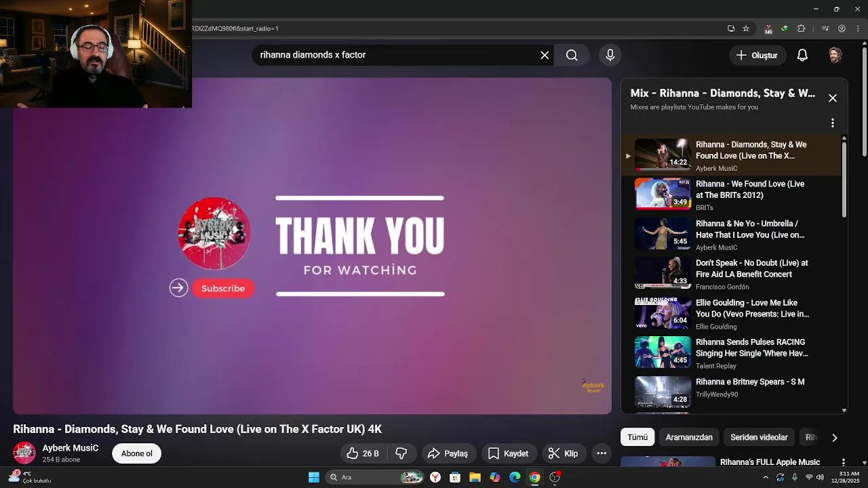868x488 pixels.
Task: Show hidden system tray icons chevron
Action: tap(766, 477)
